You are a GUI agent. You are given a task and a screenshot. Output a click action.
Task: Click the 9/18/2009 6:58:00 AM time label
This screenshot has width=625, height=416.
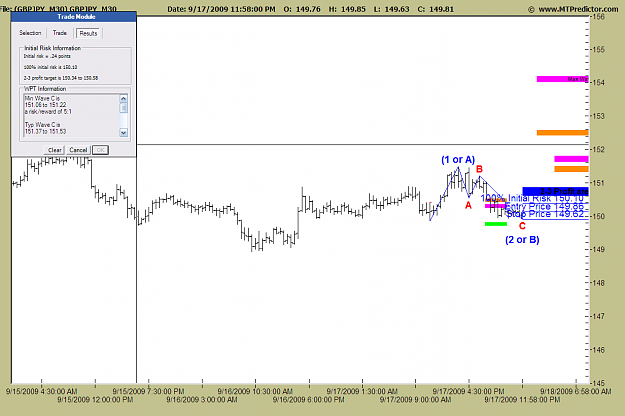[576, 391]
